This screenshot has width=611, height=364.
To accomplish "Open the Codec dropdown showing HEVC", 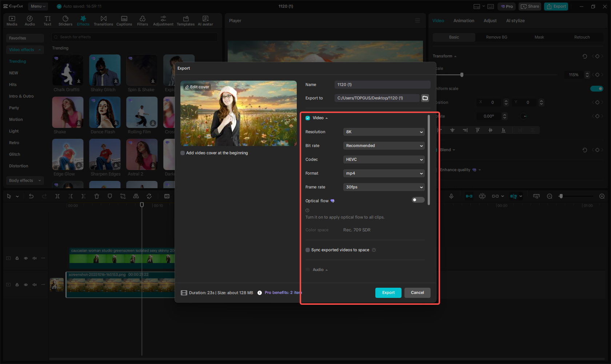I will click(x=384, y=159).
